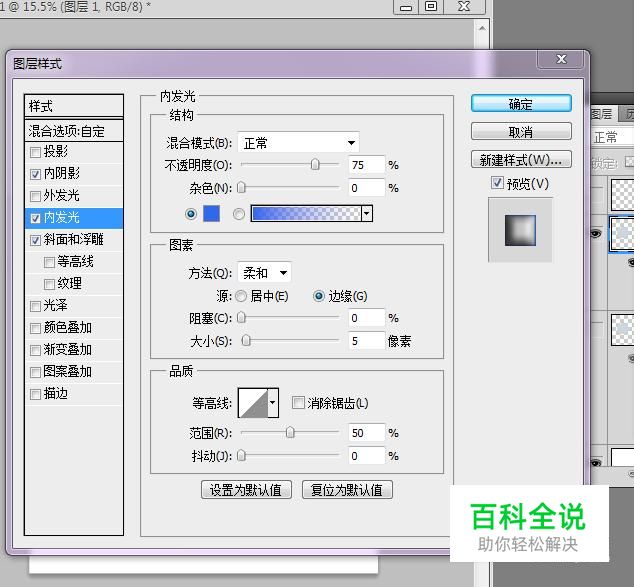
Task: Click the 范围 slider handle
Action: [290, 433]
